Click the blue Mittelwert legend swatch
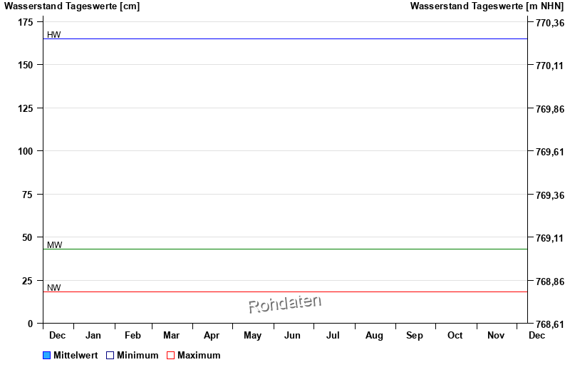The width and height of the screenshot is (570, 392). click(x=47, y=355)
